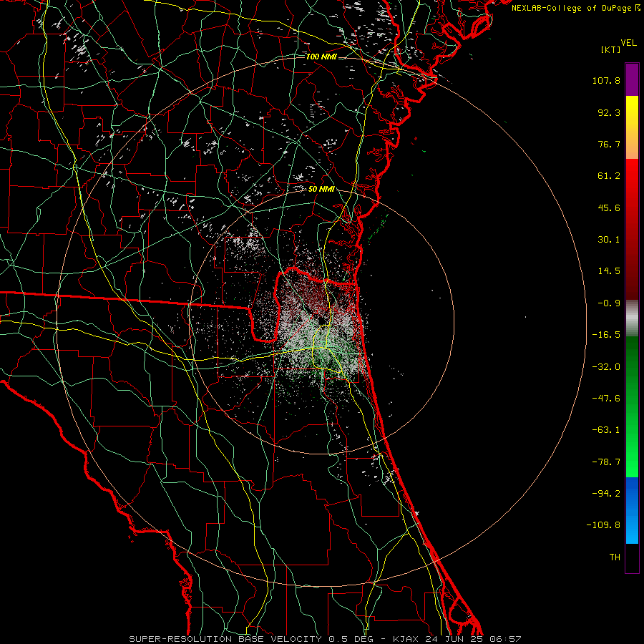Click the -47.6 velocity scale value
The image size is (644, 644).
606,399
